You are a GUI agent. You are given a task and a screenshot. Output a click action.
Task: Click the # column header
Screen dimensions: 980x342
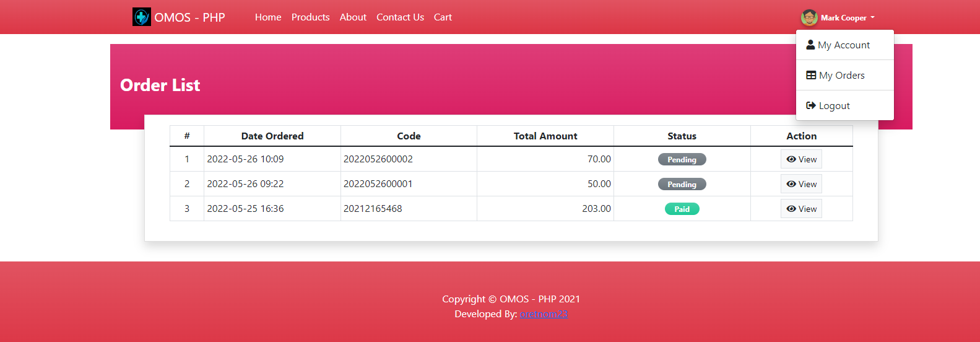pyautogui.click(x=187, y=136)
